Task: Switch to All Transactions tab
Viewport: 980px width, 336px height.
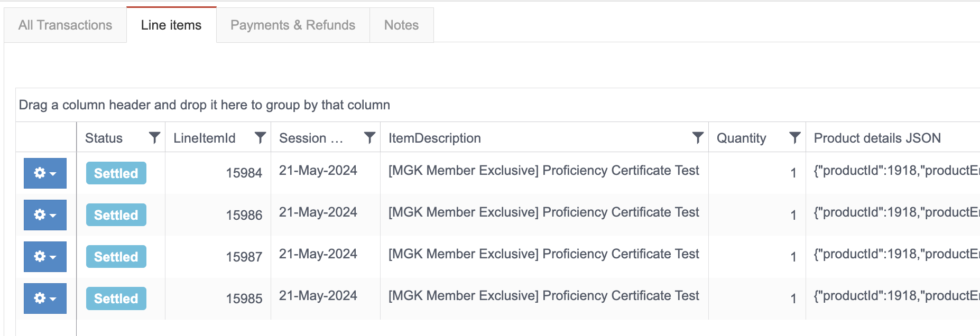Action: coord(65,25)
